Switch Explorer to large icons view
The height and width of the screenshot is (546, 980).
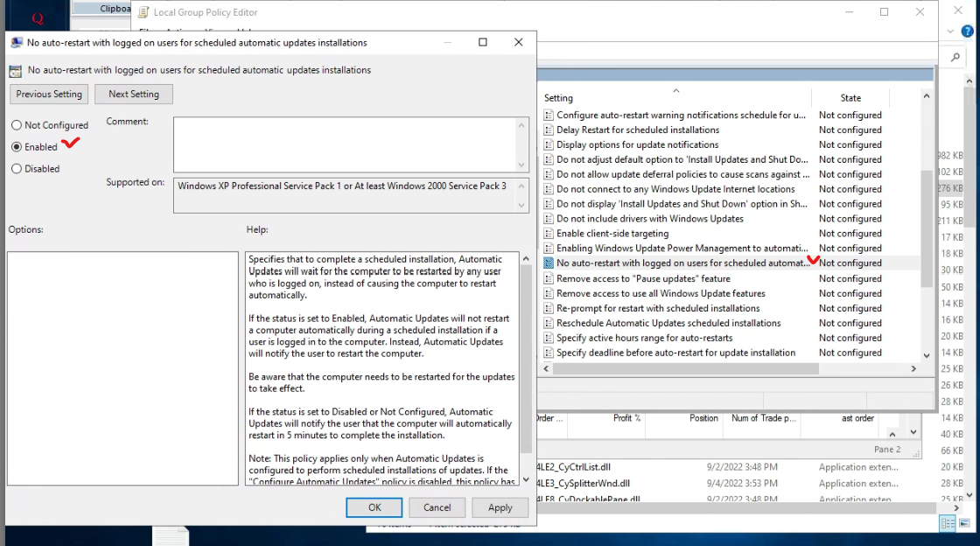point(965,523)
